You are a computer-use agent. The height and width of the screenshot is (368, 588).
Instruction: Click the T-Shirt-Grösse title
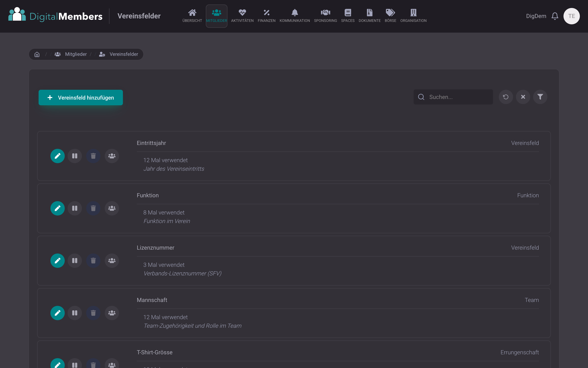pos(155,352)
